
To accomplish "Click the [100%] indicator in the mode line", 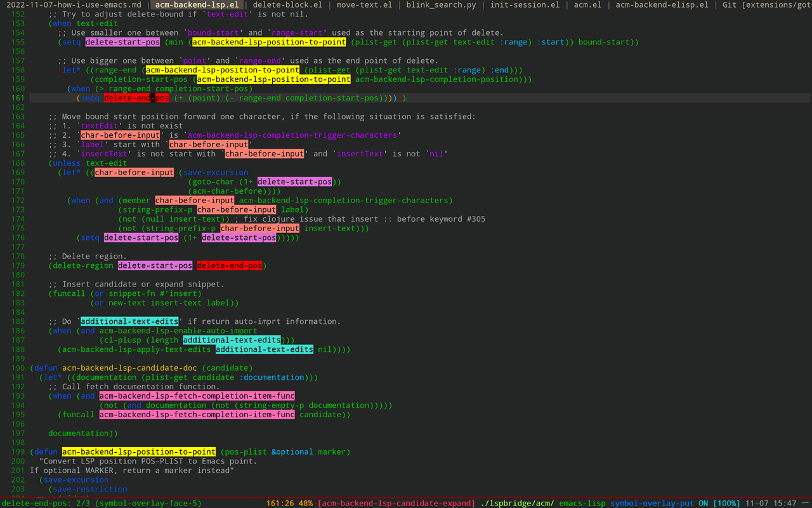I will click(727, 504).
